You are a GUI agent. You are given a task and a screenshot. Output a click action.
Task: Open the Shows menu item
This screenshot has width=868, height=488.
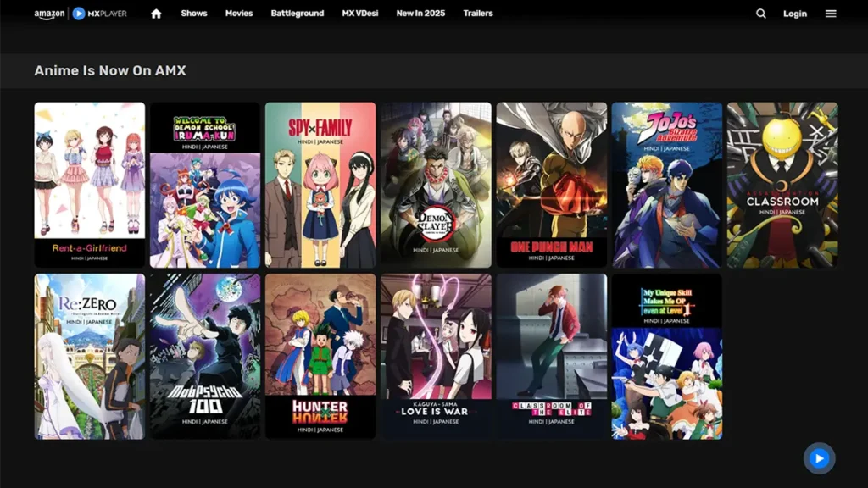(x=194, y=14)
